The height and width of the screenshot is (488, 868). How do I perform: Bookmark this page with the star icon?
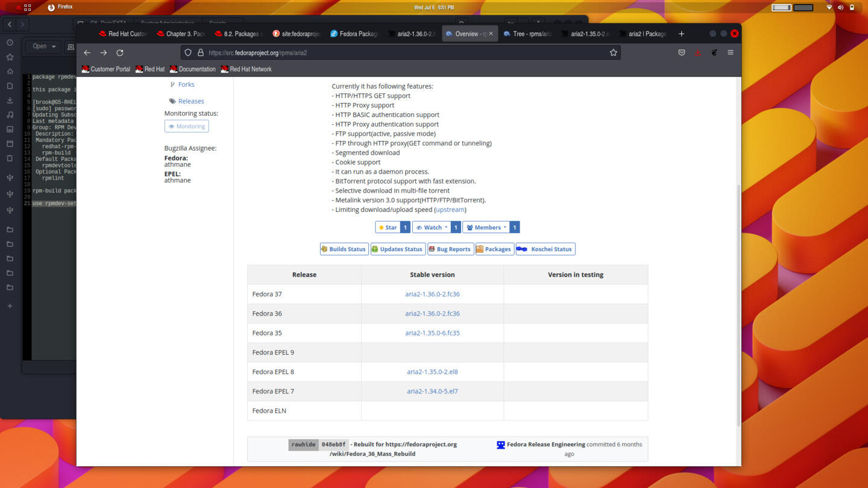pos(613,52)
